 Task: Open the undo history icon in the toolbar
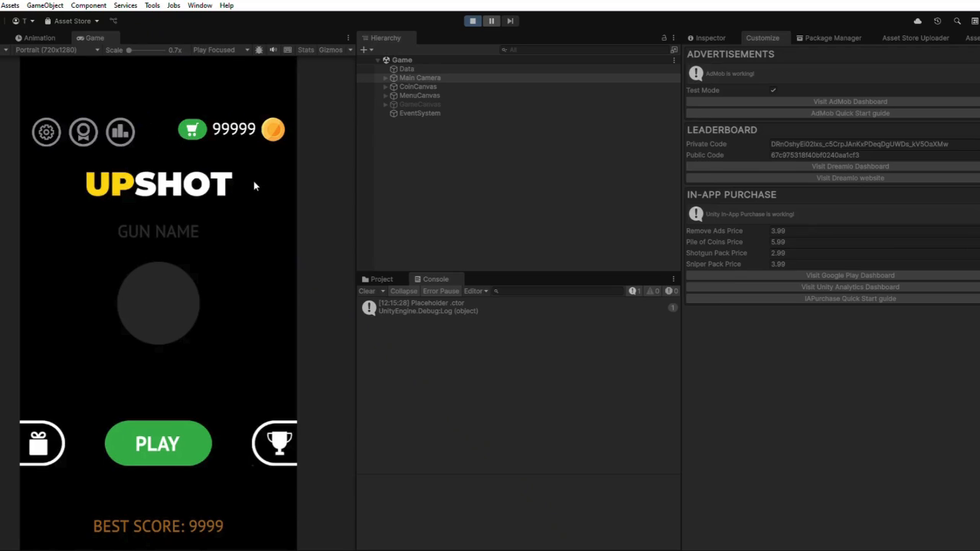pos(937,21)
